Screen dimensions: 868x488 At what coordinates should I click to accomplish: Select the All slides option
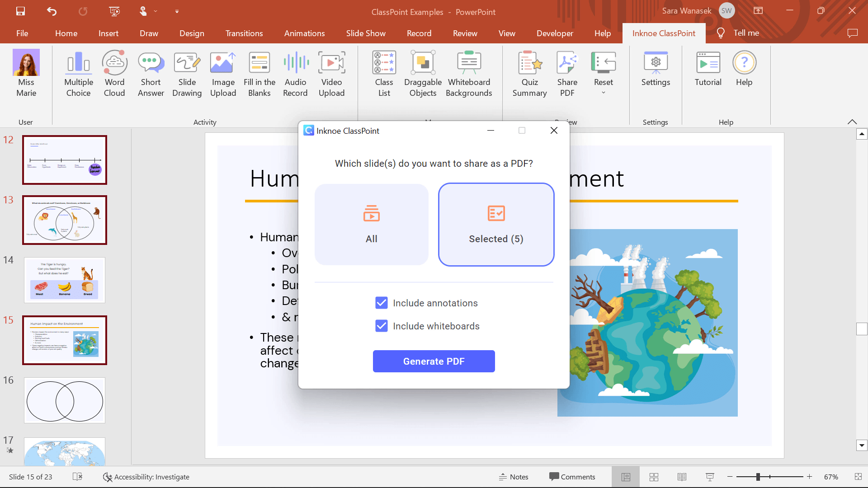pyautogui.click(x=372, y=224)
